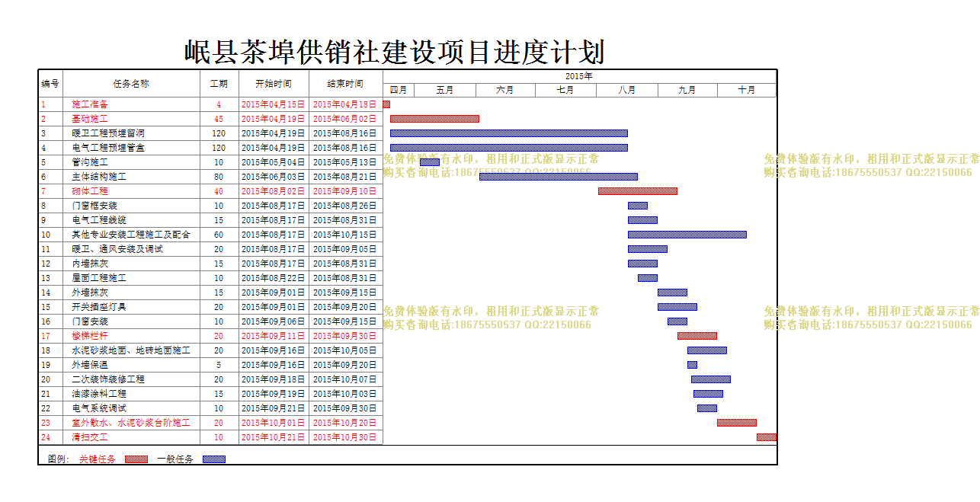
Task: Select task name 屋面工程施工
Action: 99,278
